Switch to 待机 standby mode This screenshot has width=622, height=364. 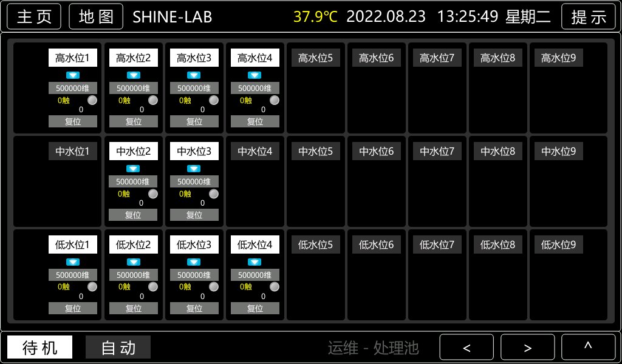(40, 348)
